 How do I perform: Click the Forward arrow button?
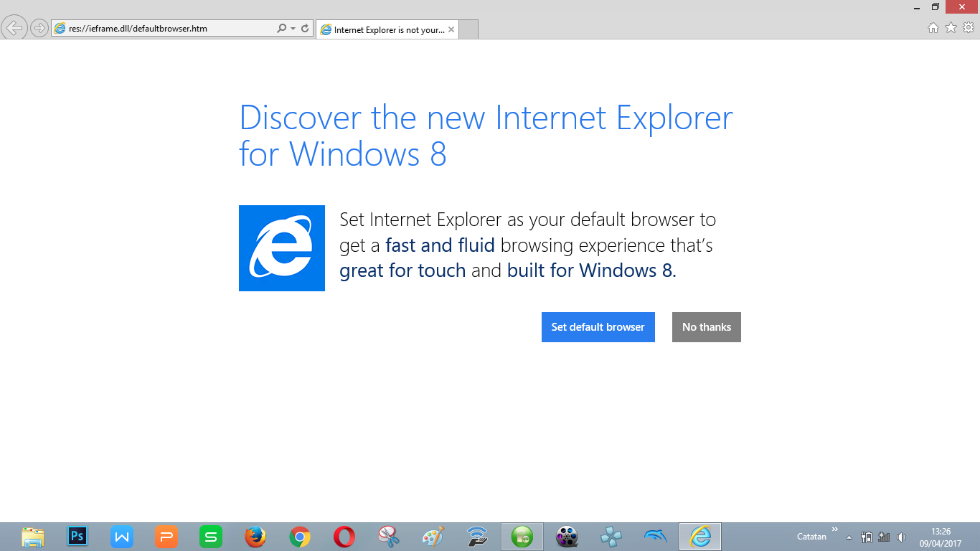(x=39, y=28)
